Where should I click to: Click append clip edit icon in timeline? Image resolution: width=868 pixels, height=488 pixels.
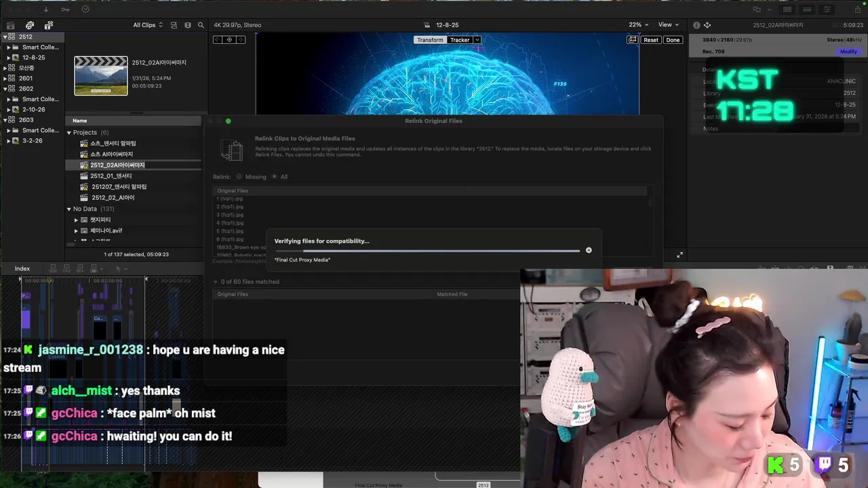80,268
